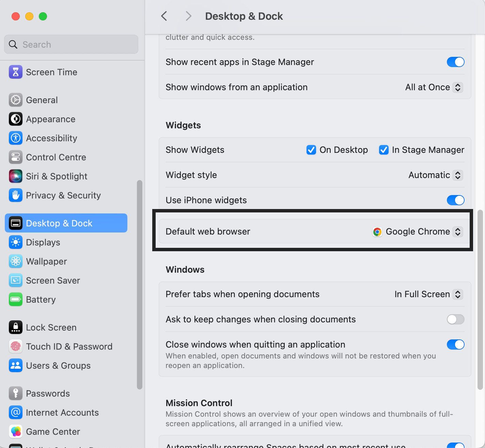Open Accessibility icon in sidebar

pyautogui.click(x=16, y=138)
